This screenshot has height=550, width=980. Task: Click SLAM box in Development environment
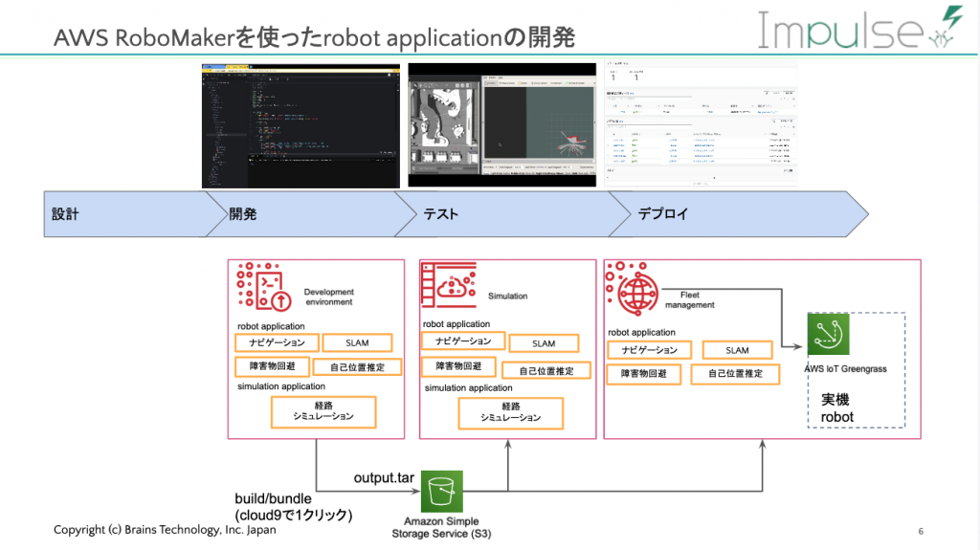click(x=358, y=342)
